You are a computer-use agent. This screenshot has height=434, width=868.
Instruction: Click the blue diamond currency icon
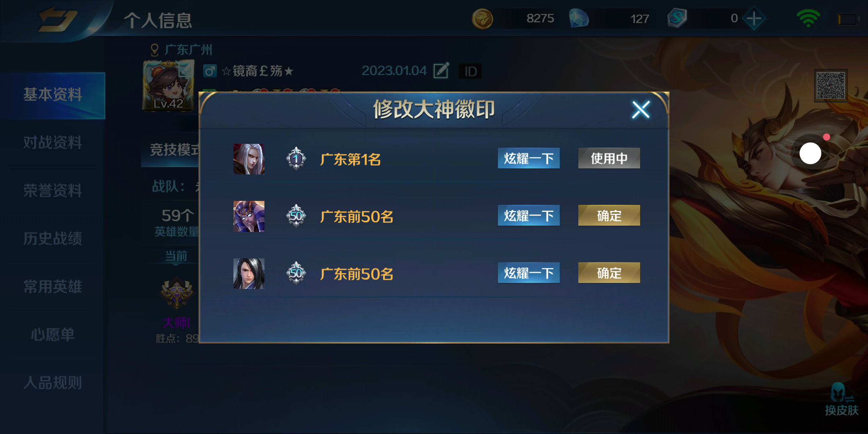[x=579, y=19]
